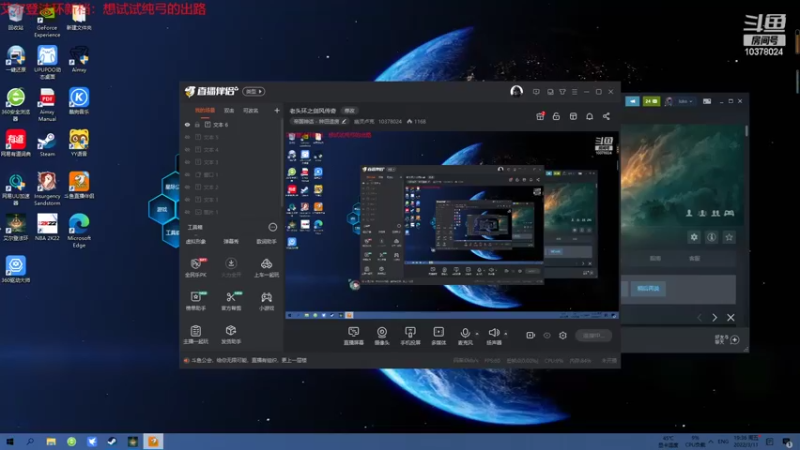The width and height of the screenshot is (800, 450).
Task: Open the 上车一起玩 car tool
Action: [266, 264]
